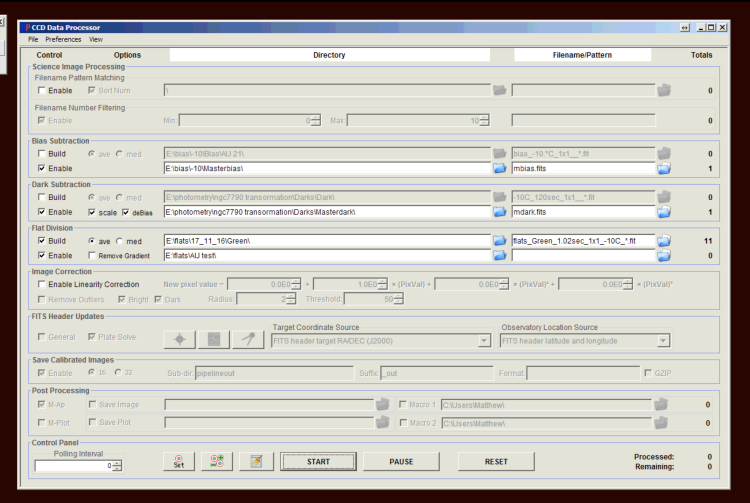Screen dimensions: 750x503
Task: Disable the Bias Subtraction Enable checkbox
Action: point(41,168)
